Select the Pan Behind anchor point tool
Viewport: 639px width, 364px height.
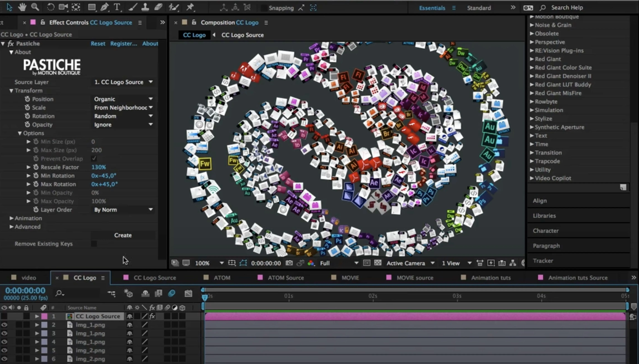tap(76, 7)
